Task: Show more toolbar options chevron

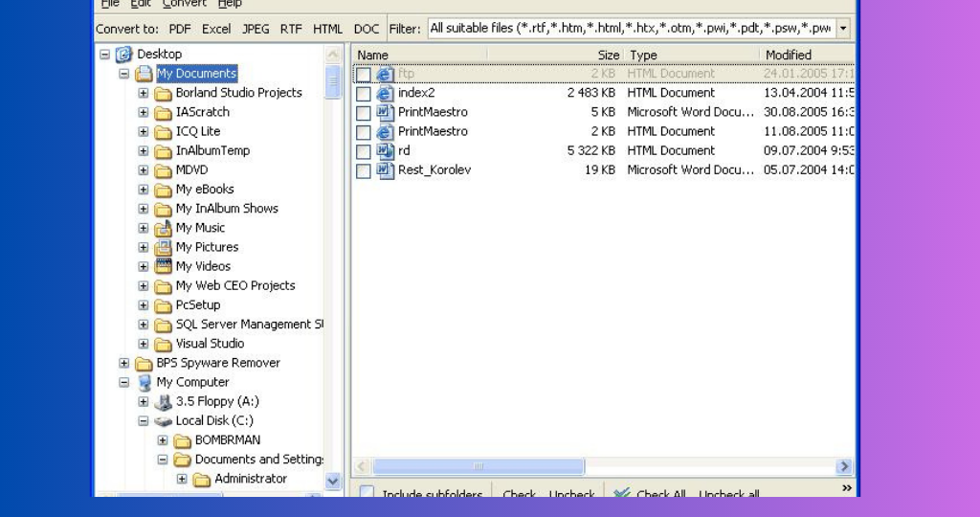Action: pos(847,488)
